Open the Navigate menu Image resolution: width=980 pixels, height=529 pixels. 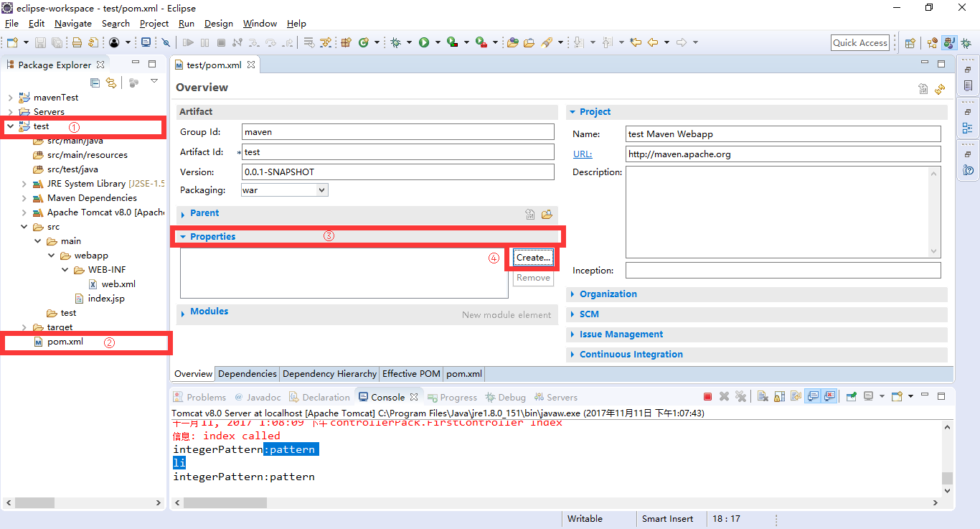73,24
